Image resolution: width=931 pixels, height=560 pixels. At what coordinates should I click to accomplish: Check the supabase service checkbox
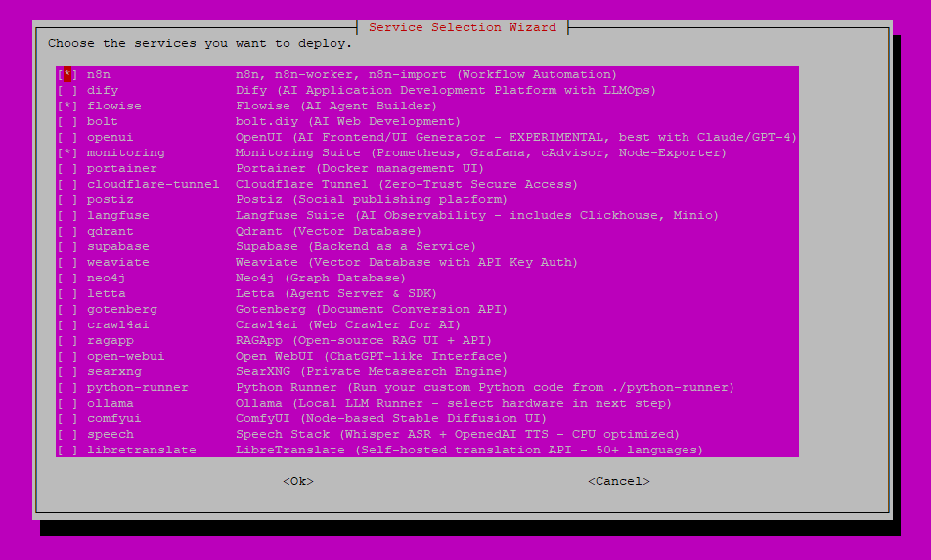point(67,247)
